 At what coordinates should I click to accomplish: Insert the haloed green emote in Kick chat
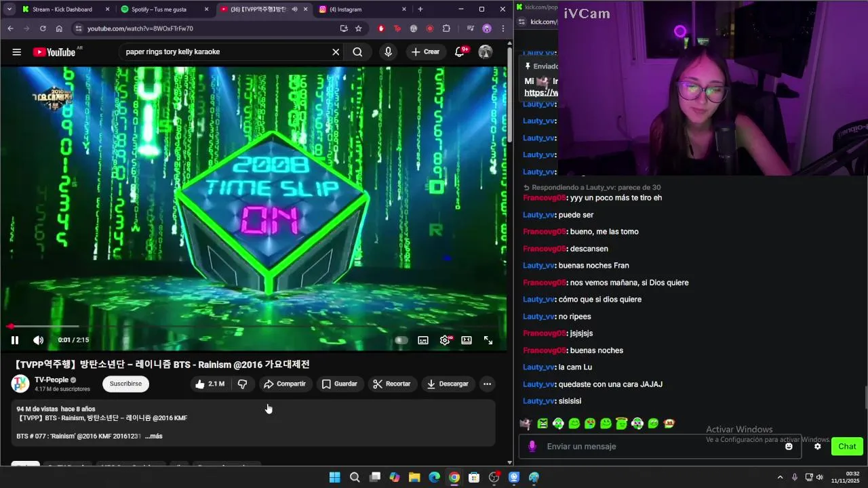coord(621,424)
